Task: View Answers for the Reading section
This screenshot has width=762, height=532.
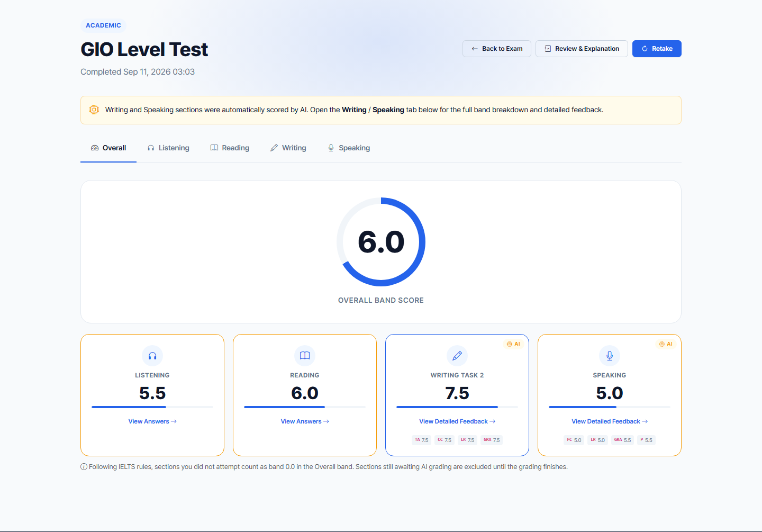Action: pyautogui.click(x=305, y=421)
